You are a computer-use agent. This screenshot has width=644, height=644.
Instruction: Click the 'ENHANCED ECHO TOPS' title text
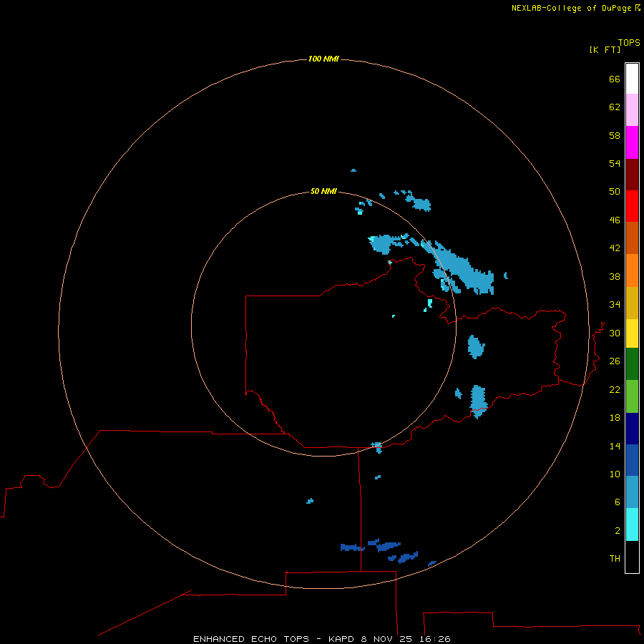(251, 639)
